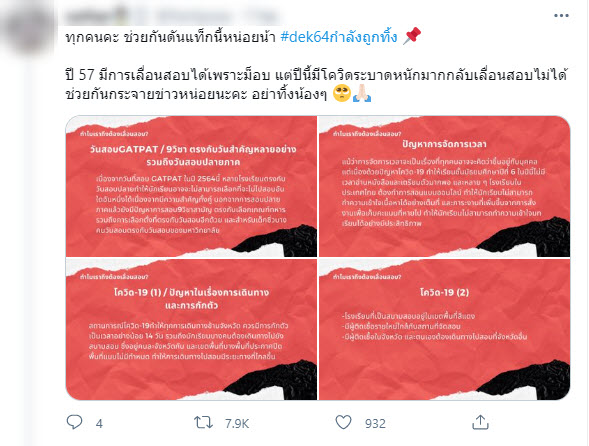Screen dimensions: 589x446
Task: Open the GATPAT exam date image
Action: [191, 186]
